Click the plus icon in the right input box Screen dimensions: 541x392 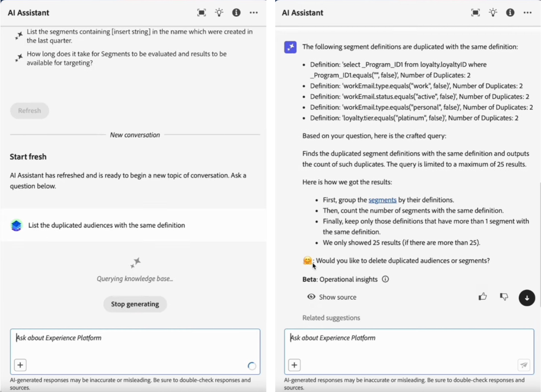[x=294, y=365]
